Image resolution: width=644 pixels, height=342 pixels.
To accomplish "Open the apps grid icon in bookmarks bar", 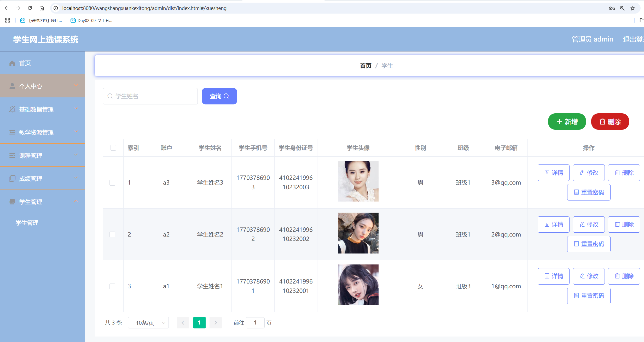I will (x=8, y=20).
